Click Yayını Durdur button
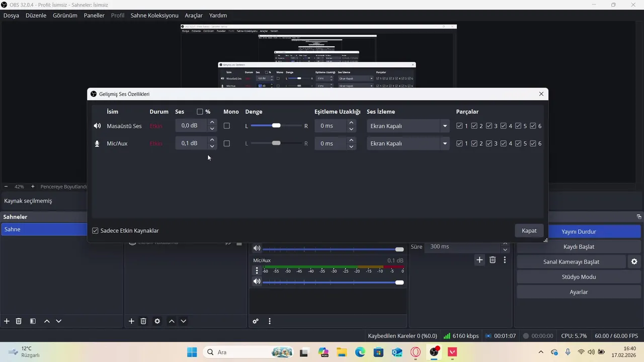Image resolution: width=644 pixels, height=362 pixels. (x=579, y=232)
